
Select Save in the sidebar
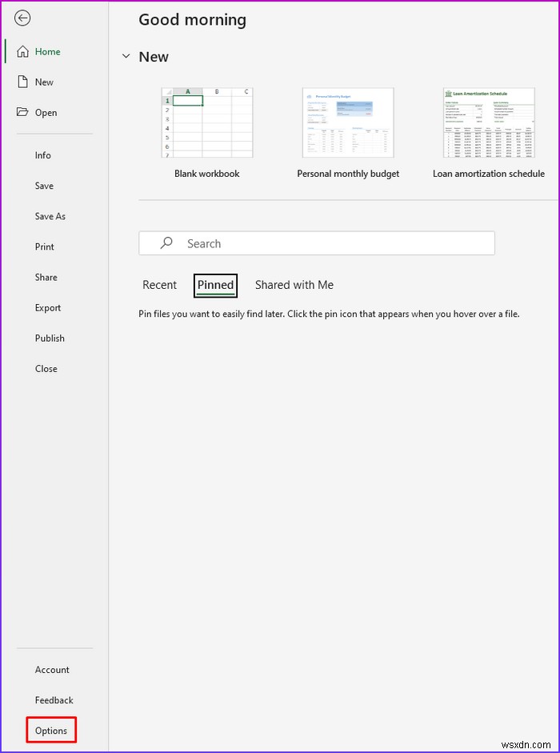tap(44, 186)
